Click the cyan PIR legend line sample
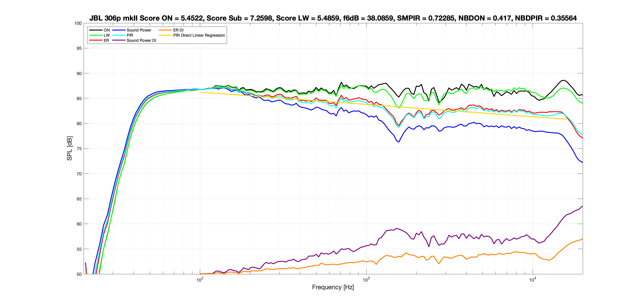The width and height of the screenshot is (644, 308). (x=119, y=35)
